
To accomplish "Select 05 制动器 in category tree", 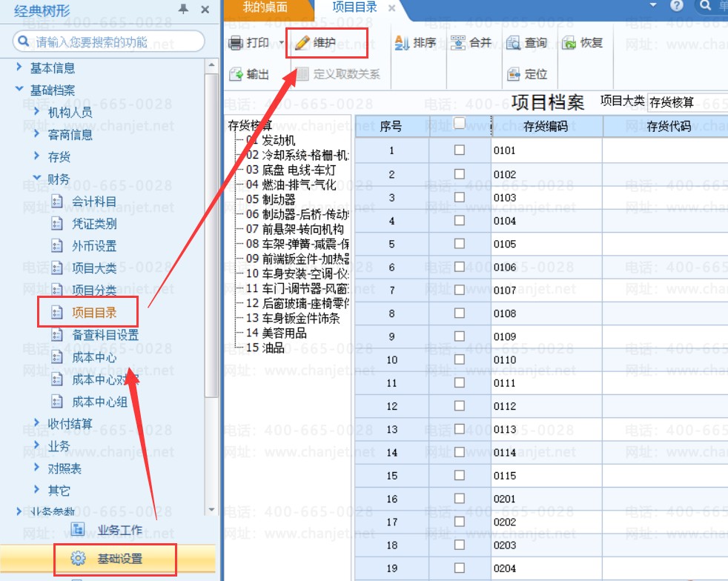I will [271, 199].
